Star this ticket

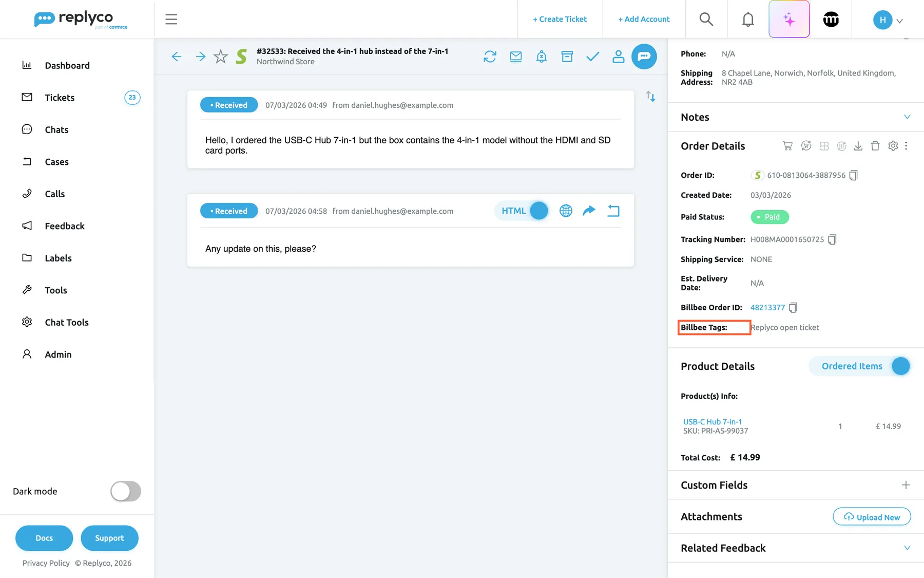click(x=221, y=57)
